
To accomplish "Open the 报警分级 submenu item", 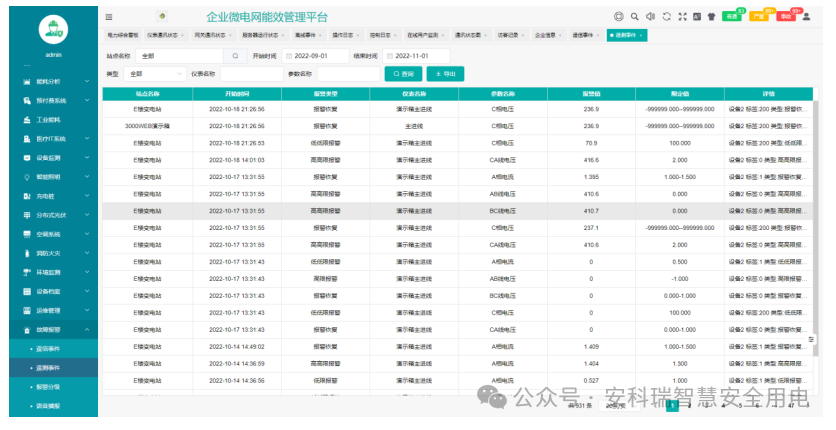I will tap(53, 387).
